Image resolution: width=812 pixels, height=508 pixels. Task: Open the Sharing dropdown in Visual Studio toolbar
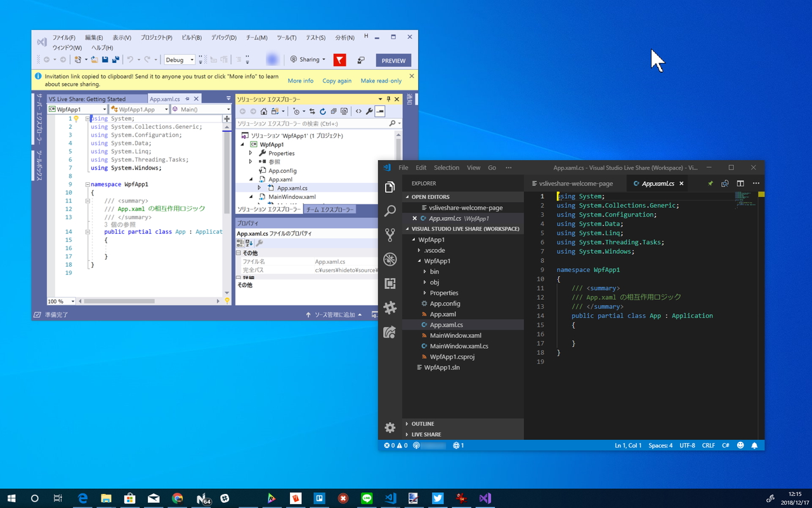click(324, 59)
